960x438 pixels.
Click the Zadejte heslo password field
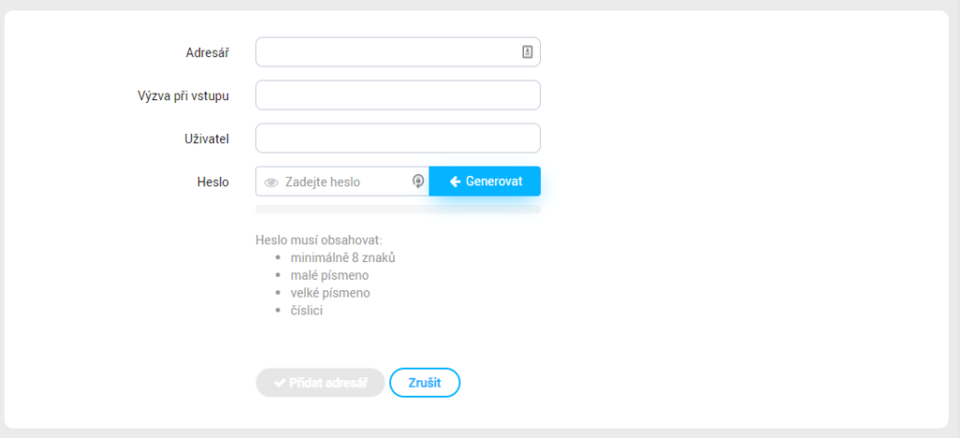[x=342, y=182]
